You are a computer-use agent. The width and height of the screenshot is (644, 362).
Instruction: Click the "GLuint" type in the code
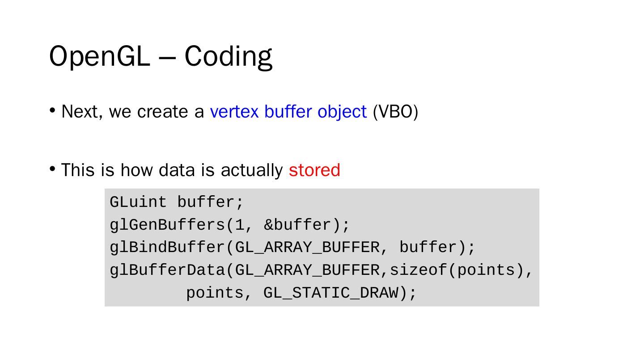(138, 202)
